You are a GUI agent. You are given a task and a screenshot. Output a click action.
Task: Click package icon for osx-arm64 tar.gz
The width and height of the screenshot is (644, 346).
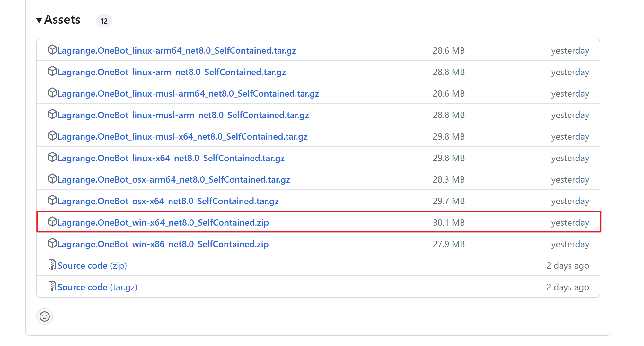click(x=52, y=179)
